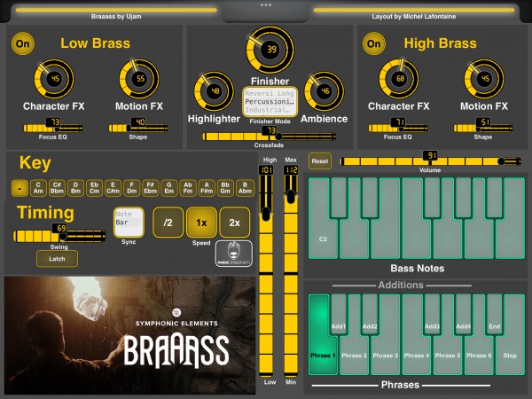The width and height of the screenshot is (532, 399).
Task: Trigger the Phrase 6 key
Action: point(479,356)
